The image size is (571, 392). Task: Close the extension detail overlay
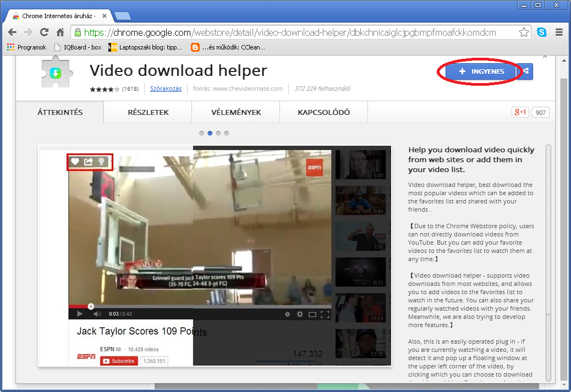tap(545, 57)
